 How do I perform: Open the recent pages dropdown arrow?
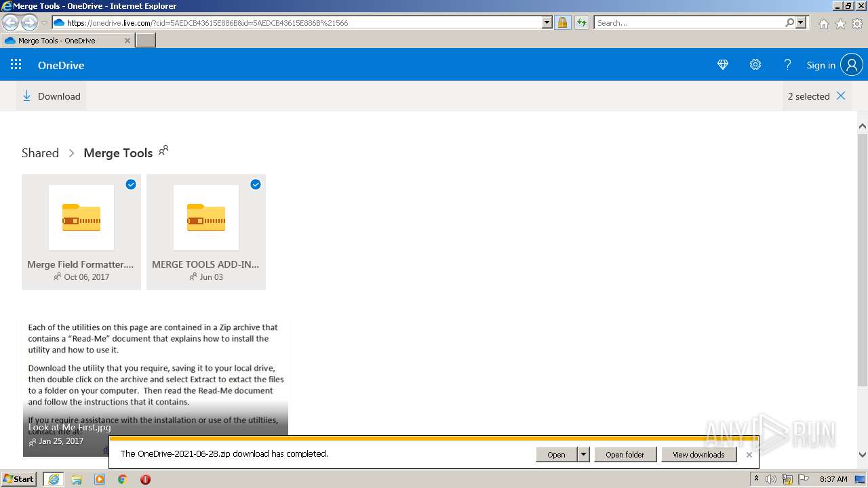point(45,23)
